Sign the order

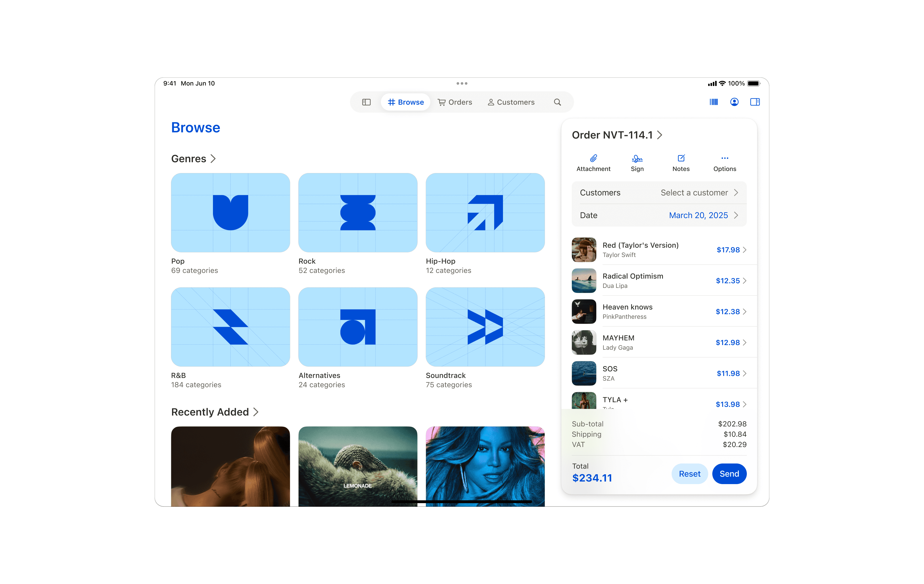pyautogui.click(x=637, y=163)
